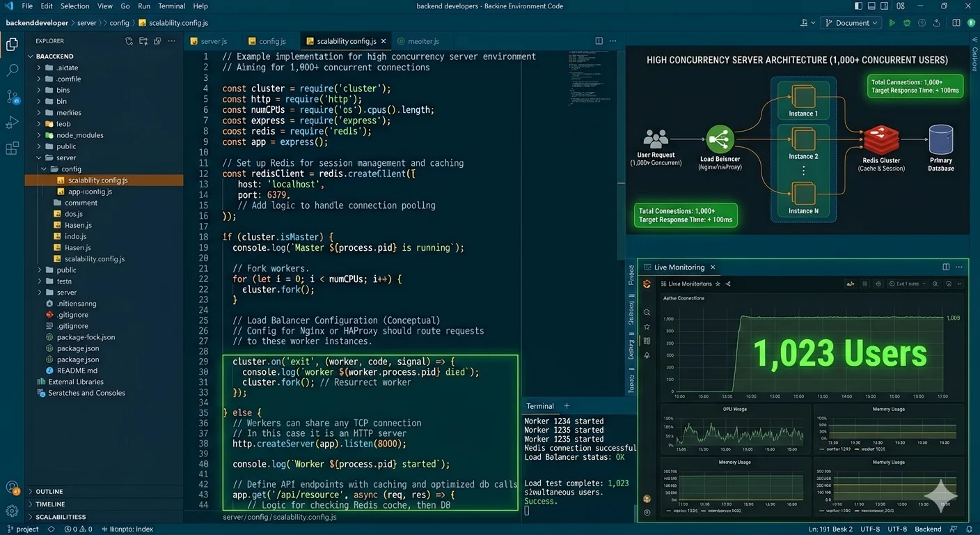Add a new terminal with plus icon
Screen dimensions: 980x535
tap(567, 406)
